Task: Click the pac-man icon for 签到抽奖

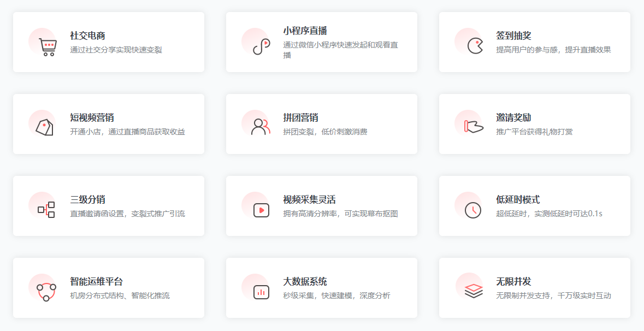Action: point(475,46)
